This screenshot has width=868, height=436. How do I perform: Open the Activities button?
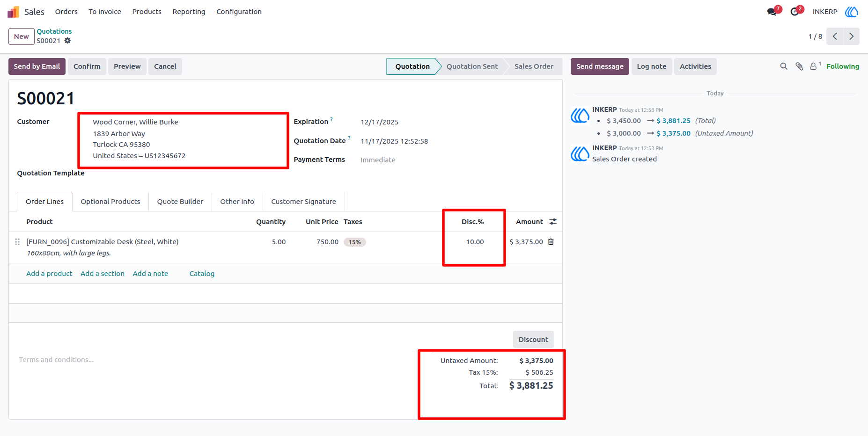click(695, 66)
